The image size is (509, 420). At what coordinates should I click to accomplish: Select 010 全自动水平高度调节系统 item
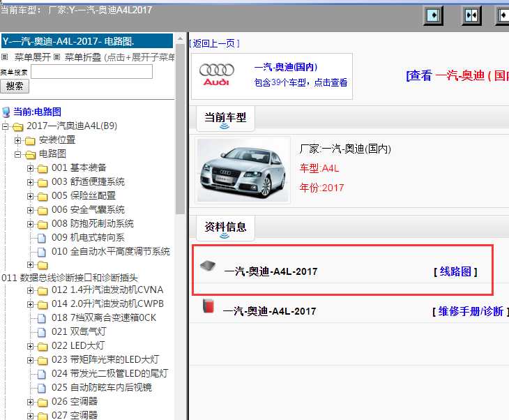(111, 252)
